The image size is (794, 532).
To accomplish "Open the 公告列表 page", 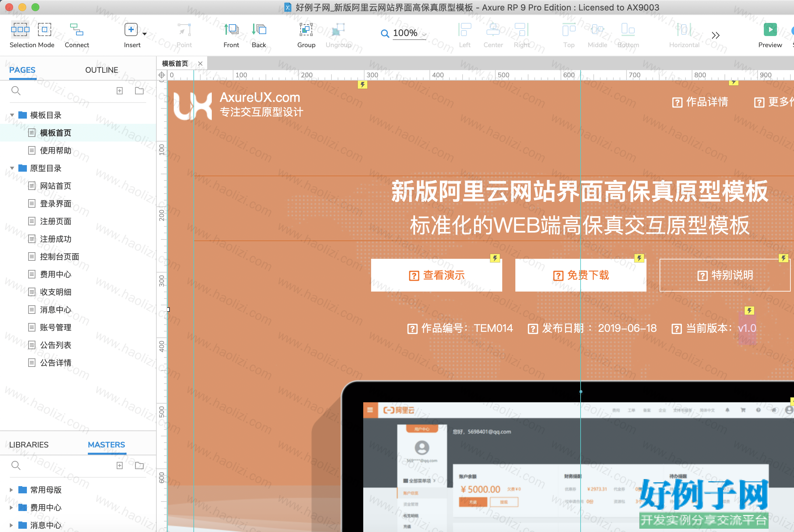I will (x=55, y=345).
